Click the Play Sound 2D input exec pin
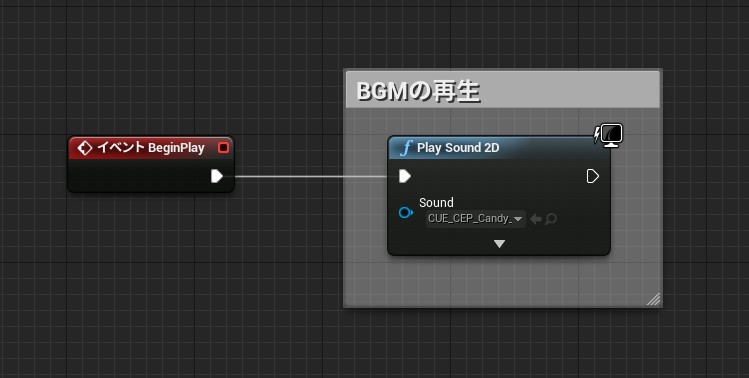749x378 pixels. (x=405, y=176)
